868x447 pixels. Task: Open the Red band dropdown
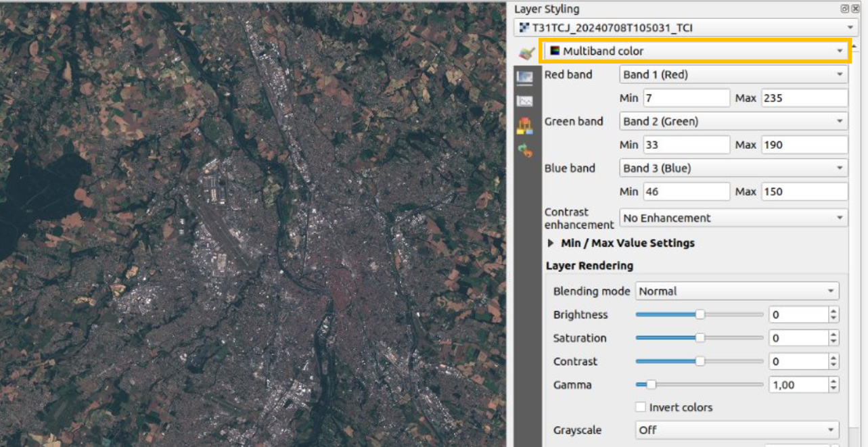pos(733,74)
